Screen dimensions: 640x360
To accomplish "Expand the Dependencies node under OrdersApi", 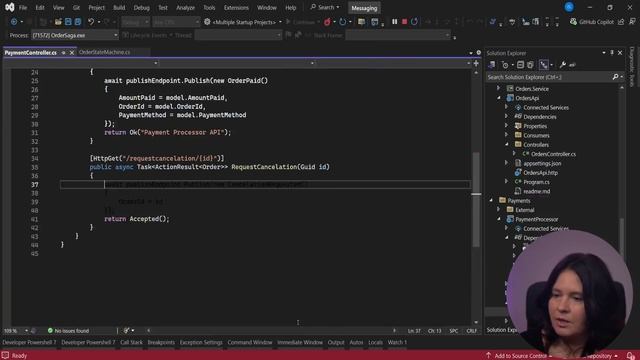I will point(507,116).
